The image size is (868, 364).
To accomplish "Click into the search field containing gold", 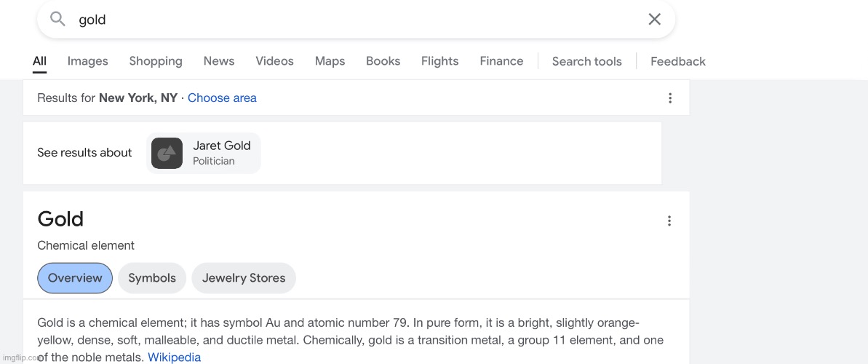I will [x=349, y=20].
